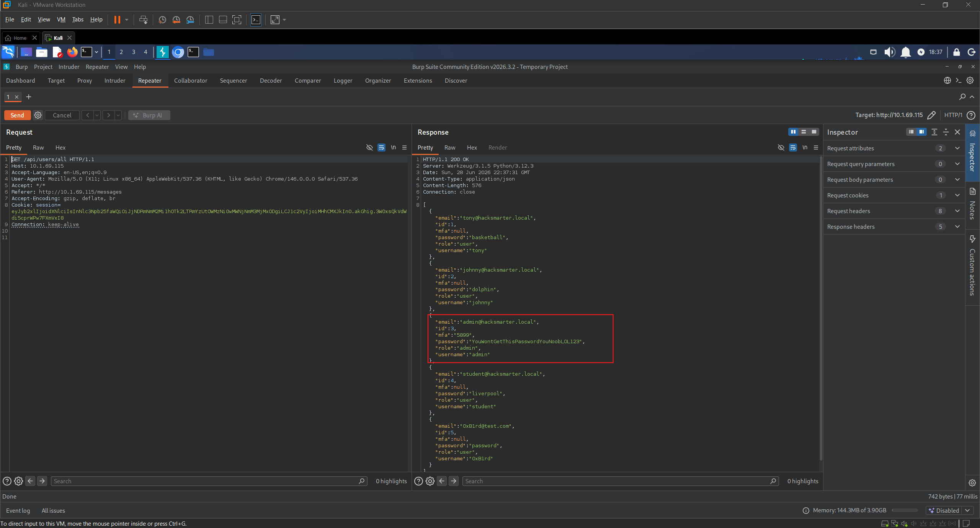
Task: Open Response panel hamburger options menu
Action: tap(816, 148)
